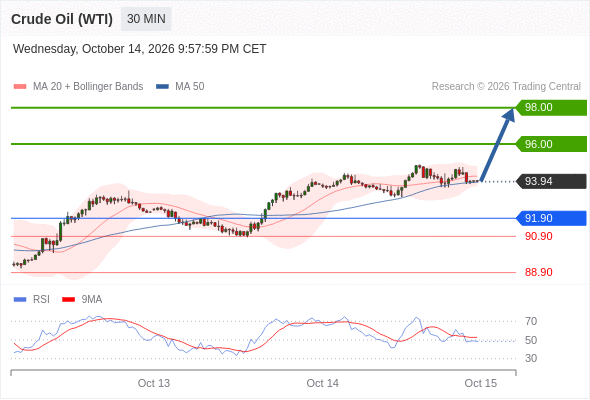Click the Oct 14 date axis label

(x=322, y=383)
